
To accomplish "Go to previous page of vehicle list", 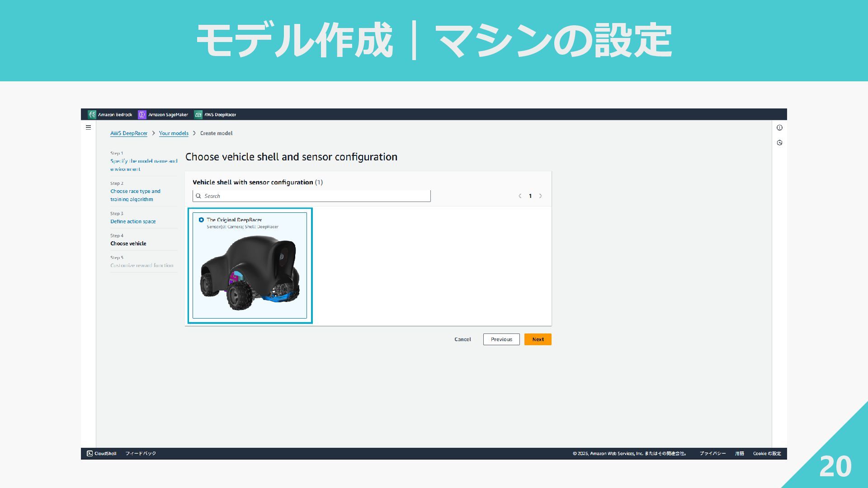I will [520, 196].
